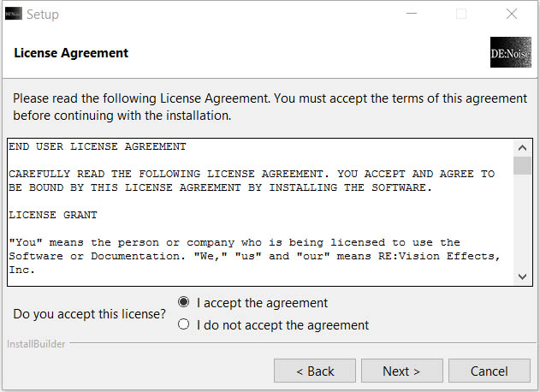Click the 'Do you accept this license?' label
The image size is (540, 392).
coord(89,314)
